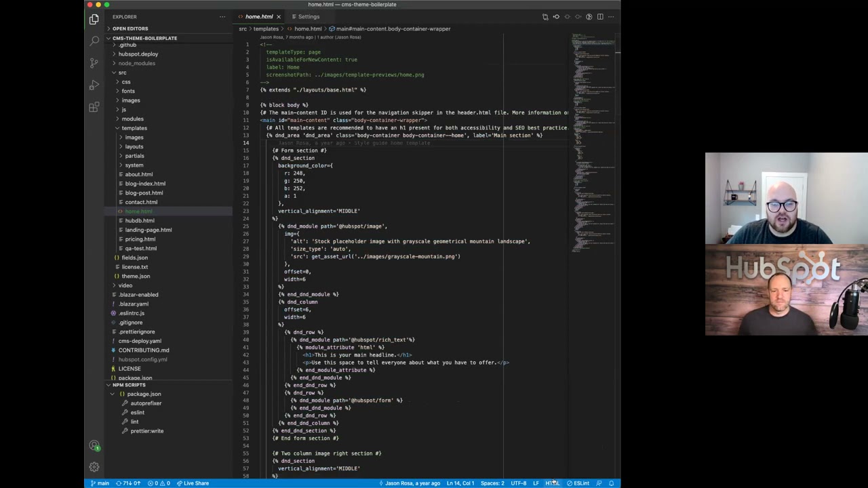
Task: Click the notifications bell in status bar
Action: (611, 483)
